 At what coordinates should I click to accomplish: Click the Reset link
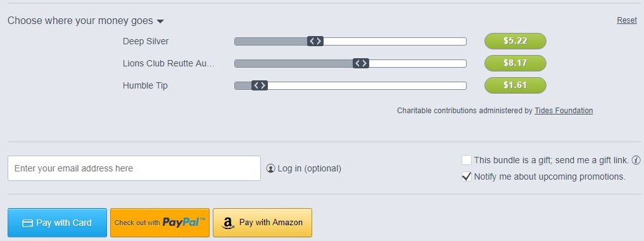tap(627, 20)
